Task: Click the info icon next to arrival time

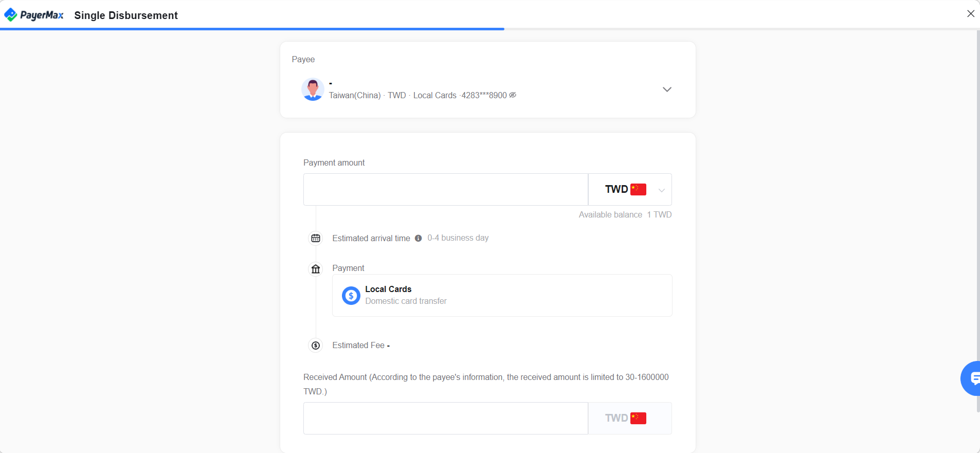Action: [x=418, y=238]
